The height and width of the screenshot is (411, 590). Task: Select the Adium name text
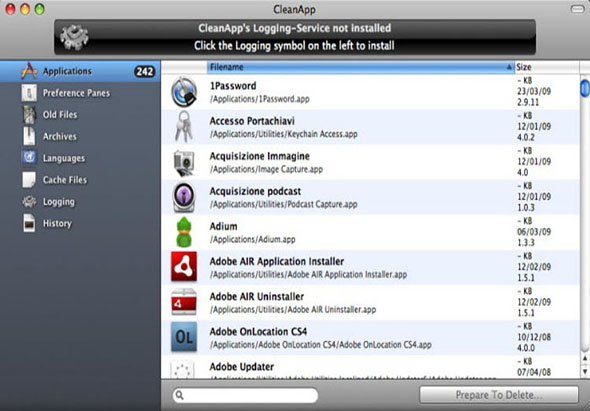(224, 226)
